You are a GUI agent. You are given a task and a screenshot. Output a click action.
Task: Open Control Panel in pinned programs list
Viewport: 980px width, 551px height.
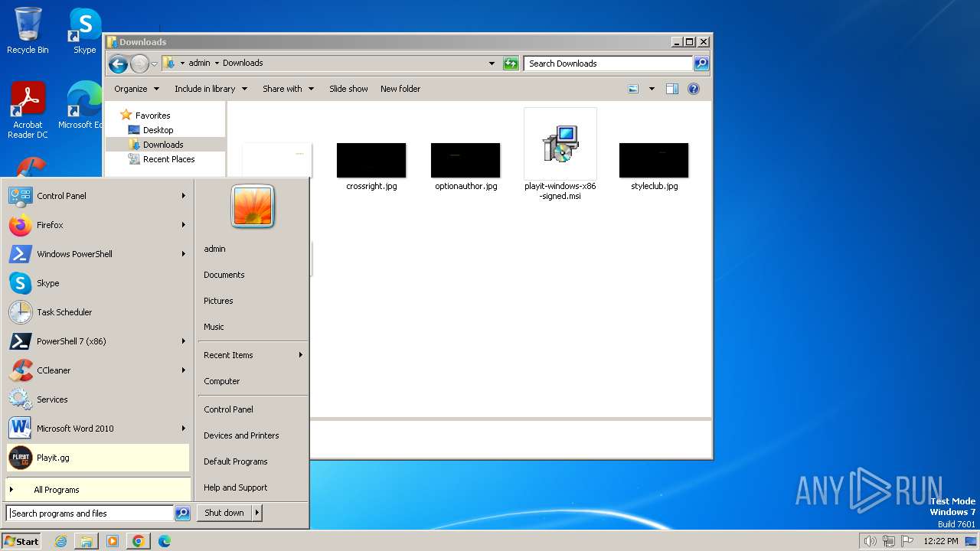pyautogui.click(x=98, y=196)
